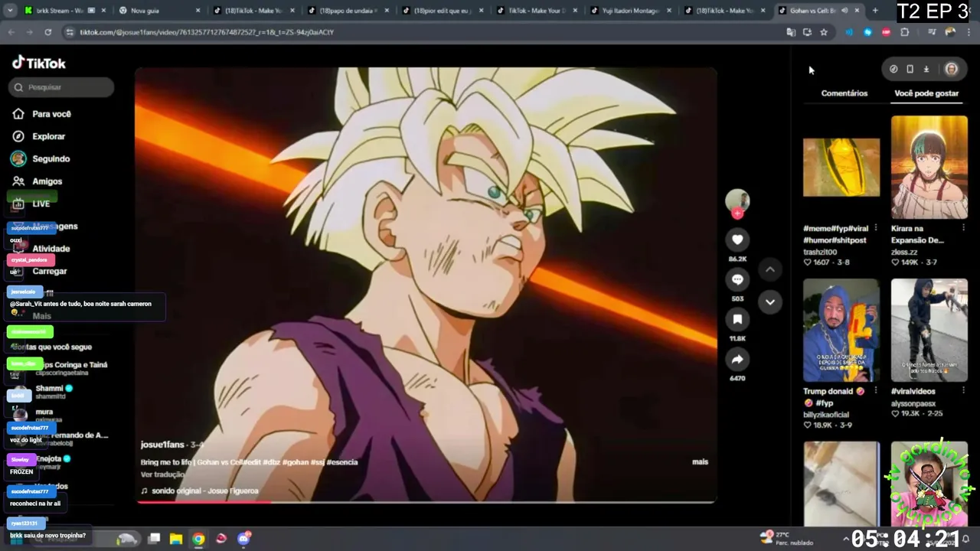Open Atividade in the sidebar
This screenshot has height=551, width=980.
(x=51, y=249)
